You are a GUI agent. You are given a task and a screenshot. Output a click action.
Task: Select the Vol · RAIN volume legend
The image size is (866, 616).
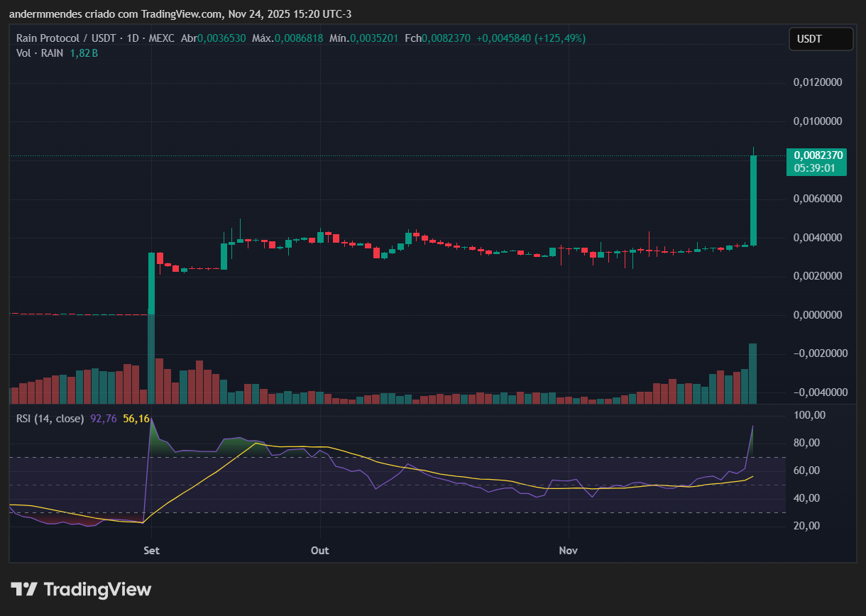pos(39,53)
